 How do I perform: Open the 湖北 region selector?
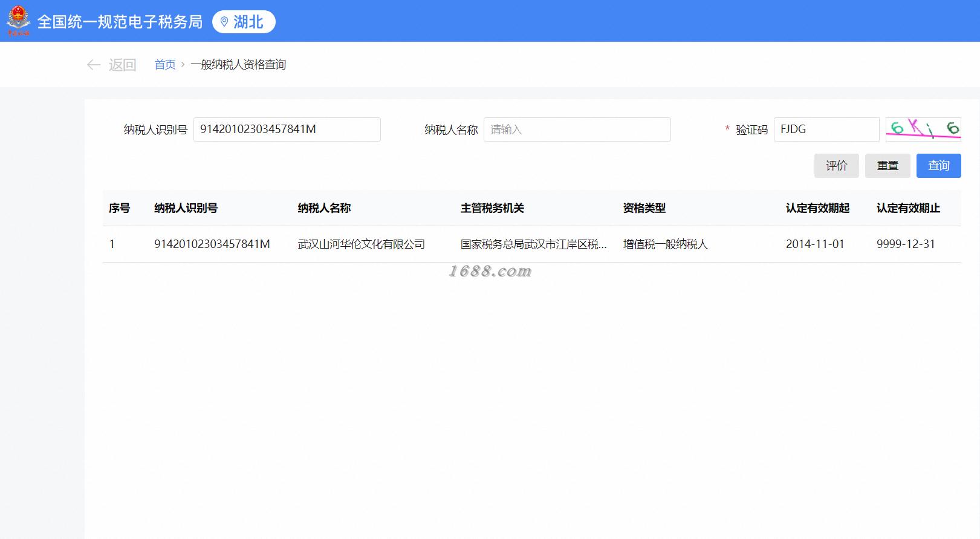pos(244,22)
